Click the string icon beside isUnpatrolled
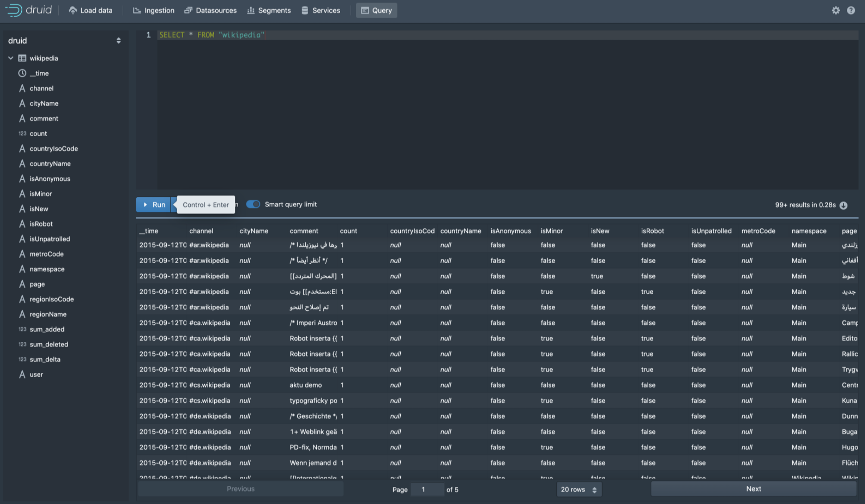 coord(22,239)
